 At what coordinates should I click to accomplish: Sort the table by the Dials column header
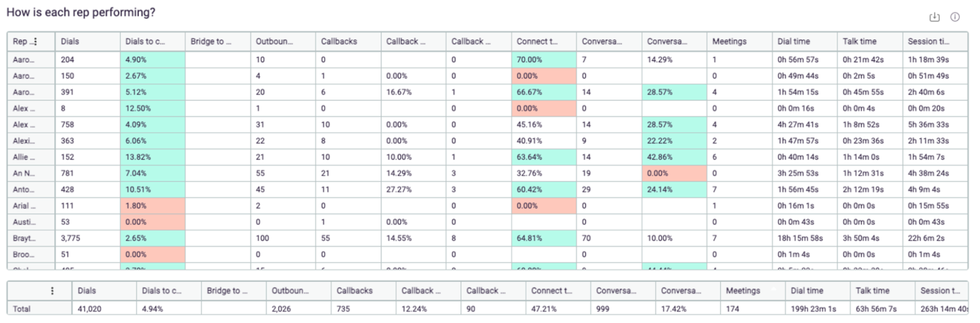[68, 41]
